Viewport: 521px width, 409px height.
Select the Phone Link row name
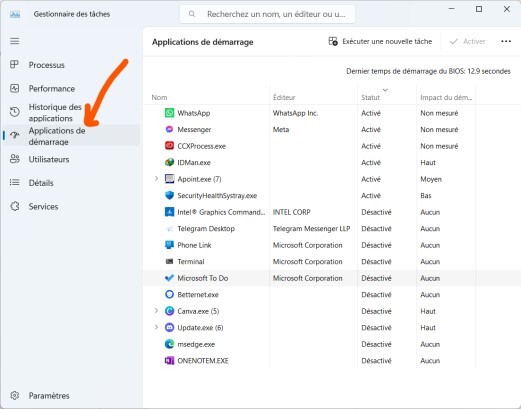(x=194, y=245)
